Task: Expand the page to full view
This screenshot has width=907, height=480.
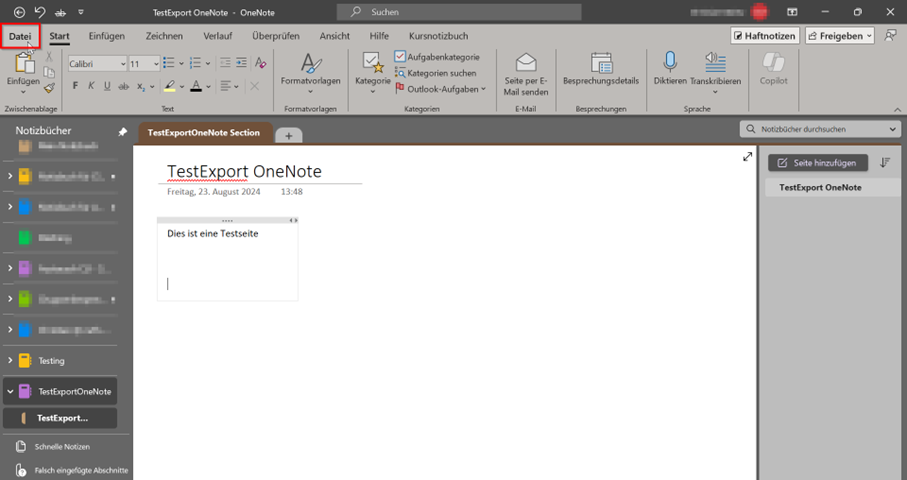Action: pos(747,157)
